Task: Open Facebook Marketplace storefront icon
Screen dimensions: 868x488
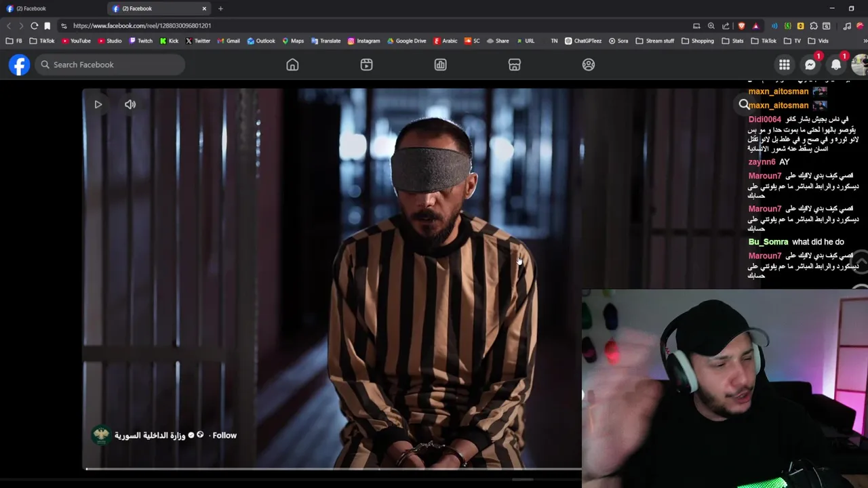Action: [x=515, y=64]
